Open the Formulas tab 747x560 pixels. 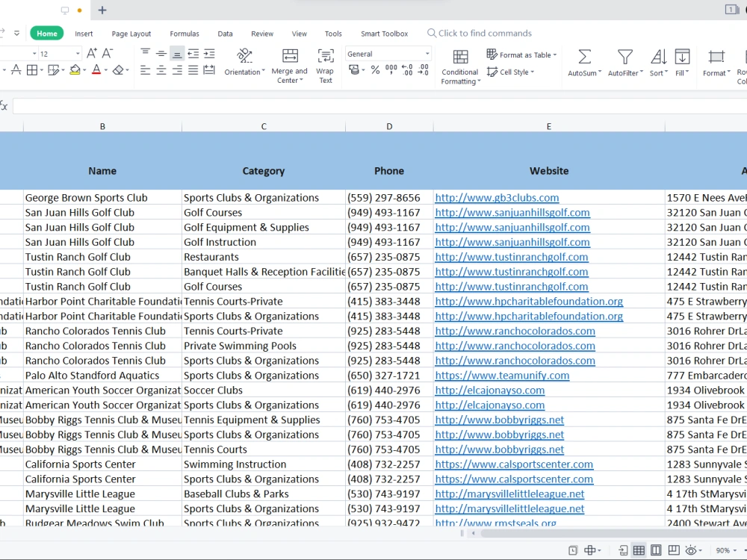click(x=185, y=34)
